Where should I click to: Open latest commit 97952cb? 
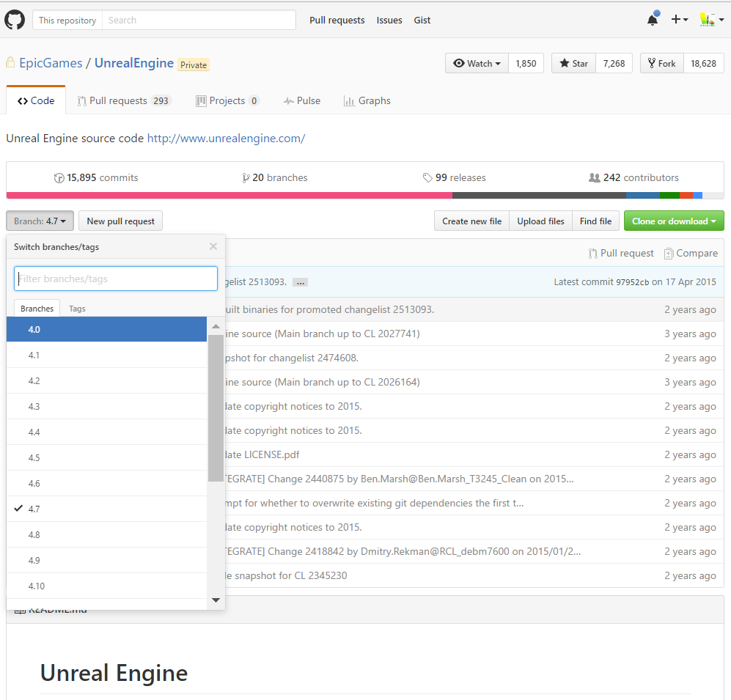(x=633, y=282)
